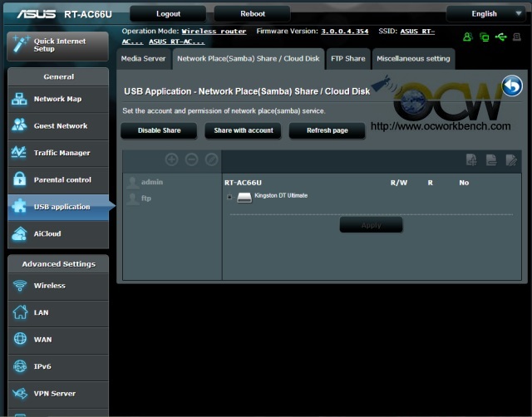Screen dimensions: 532x417
Task: Open Guest Network in sidebar
Action: point(58,126)
